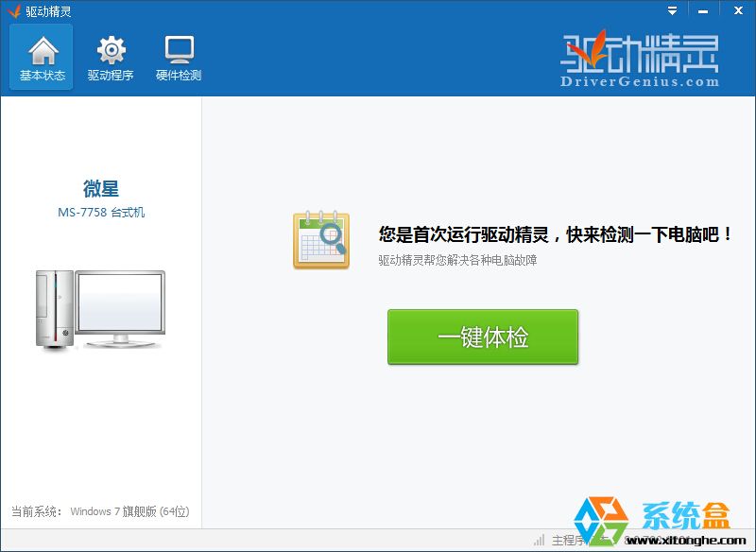Select the 微星 manufacturer name

(x=101, y=188)
